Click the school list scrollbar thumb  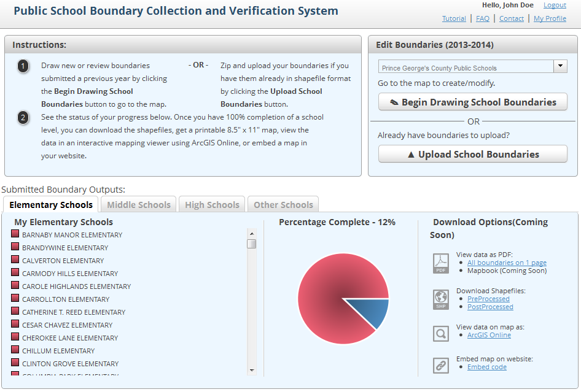(x=252, y=244)
